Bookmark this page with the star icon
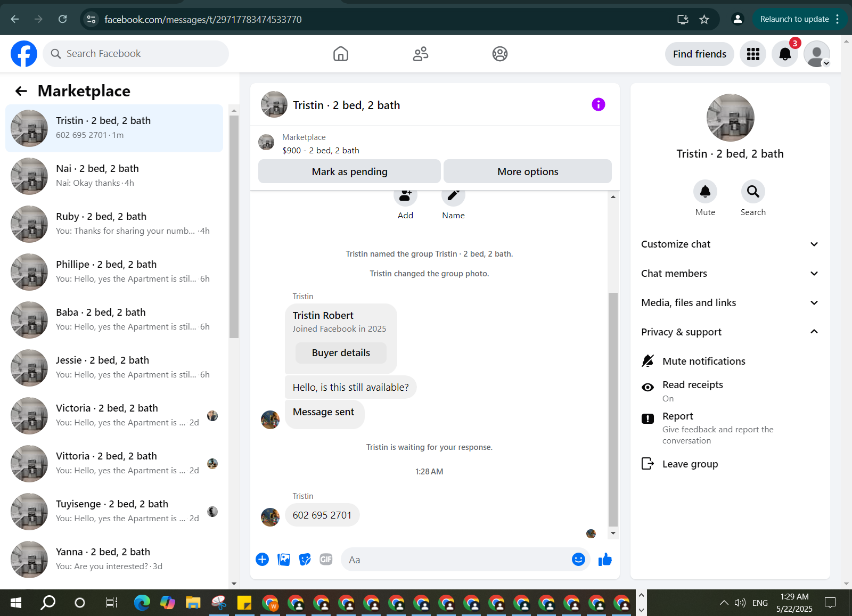This screenshot has width=852, height=616. coord(704,19)
